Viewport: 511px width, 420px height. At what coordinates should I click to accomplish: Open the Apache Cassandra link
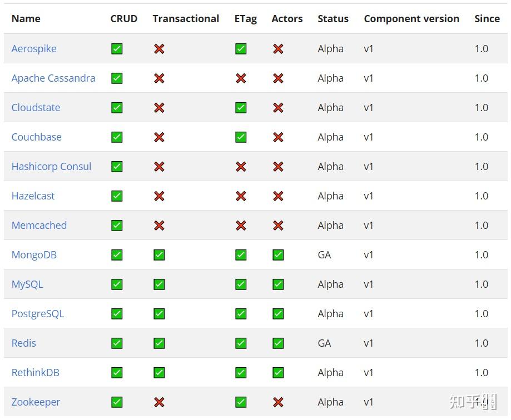(x=53, y=78)
